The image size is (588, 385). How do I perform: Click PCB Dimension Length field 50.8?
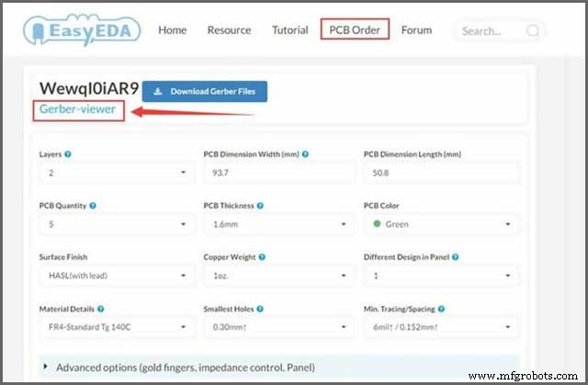pyautogui.click(x=441, y=173)
